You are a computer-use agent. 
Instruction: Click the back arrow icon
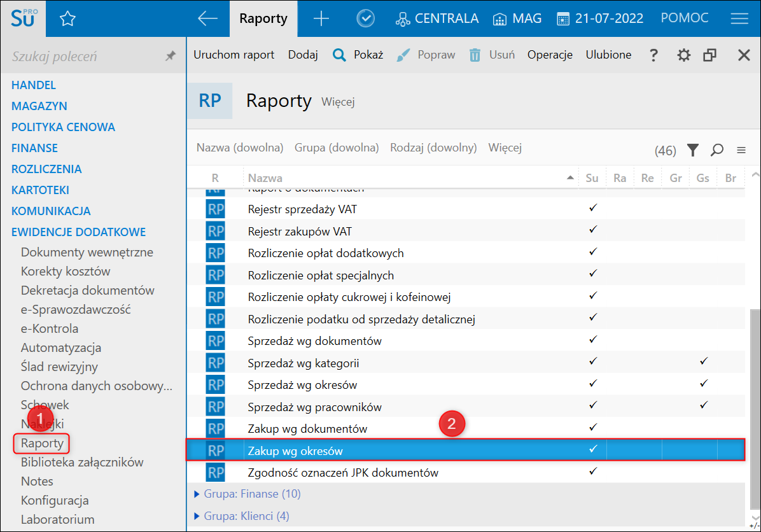[x=207, y=19]
